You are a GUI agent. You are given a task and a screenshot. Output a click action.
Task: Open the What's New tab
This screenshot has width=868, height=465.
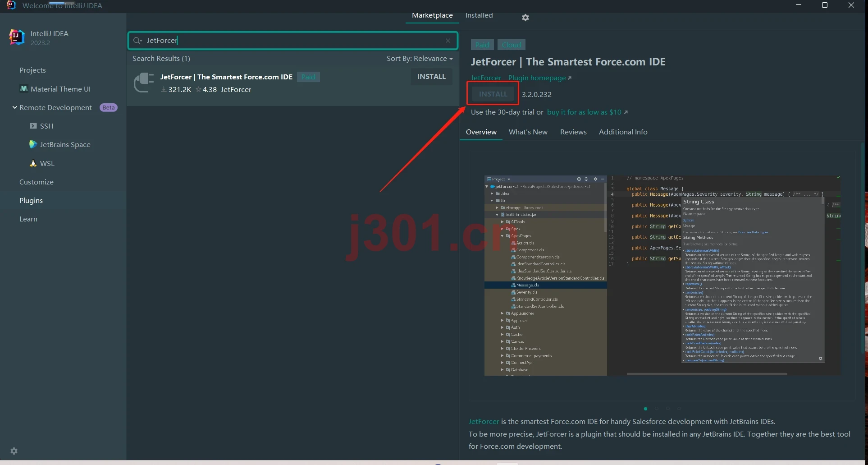tap(528, 132)
